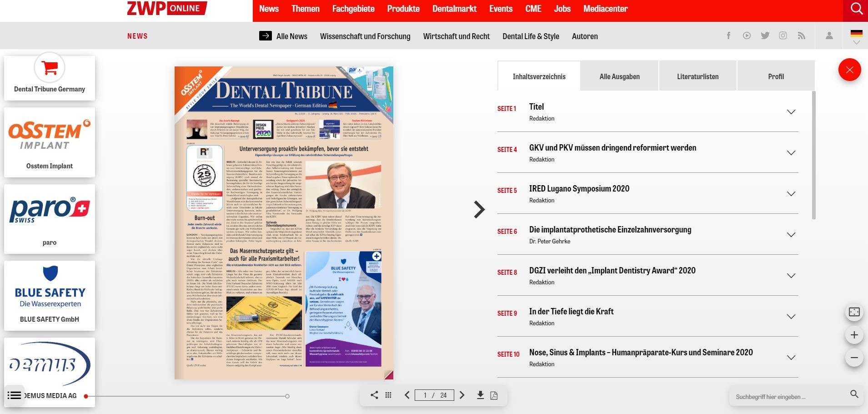Open Fachgebiete menu item
The width and height of the screenshot is (868, 414).
(353, 9)
